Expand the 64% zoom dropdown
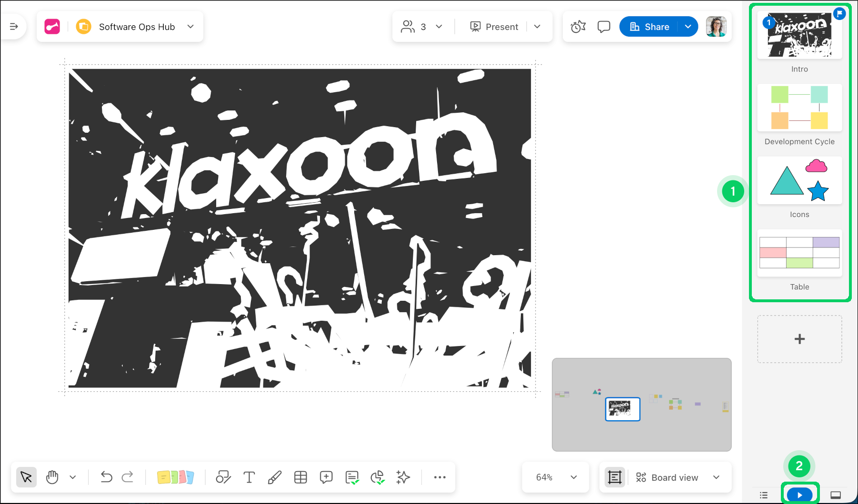Viewport: 858px width, 504px height. point(555,477)
